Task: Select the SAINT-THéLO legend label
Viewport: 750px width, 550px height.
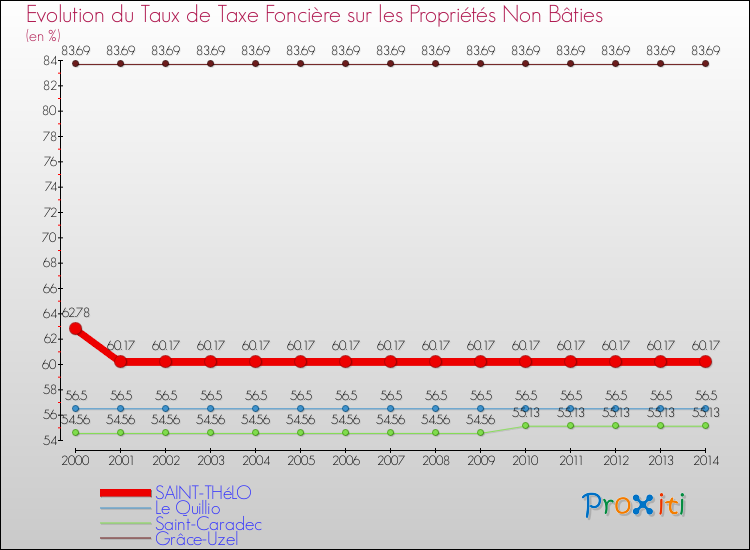Action: [x=203, y=493]
